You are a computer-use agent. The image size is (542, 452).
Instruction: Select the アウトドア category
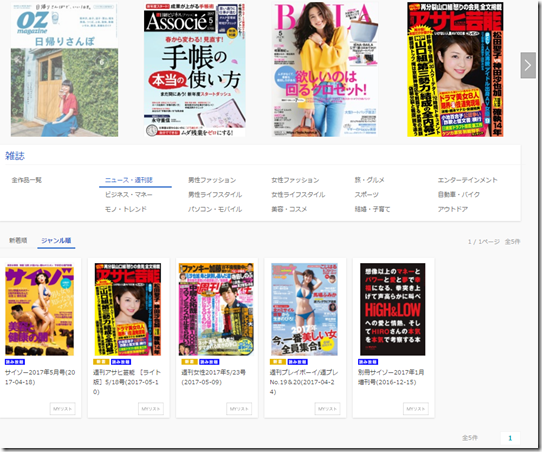pos(453,209)
